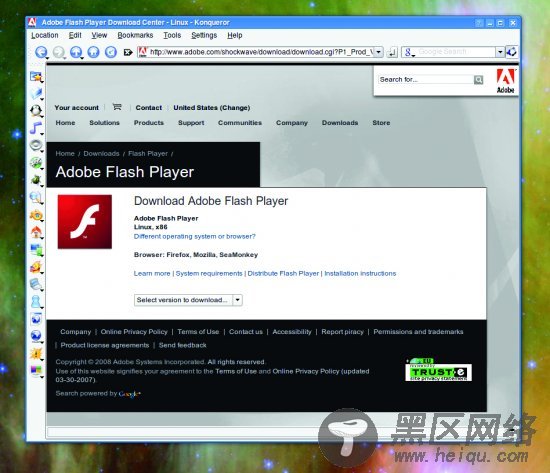Reload the page with the Reload icon
The image size is (550, 473).
click(x=111, y=52)
